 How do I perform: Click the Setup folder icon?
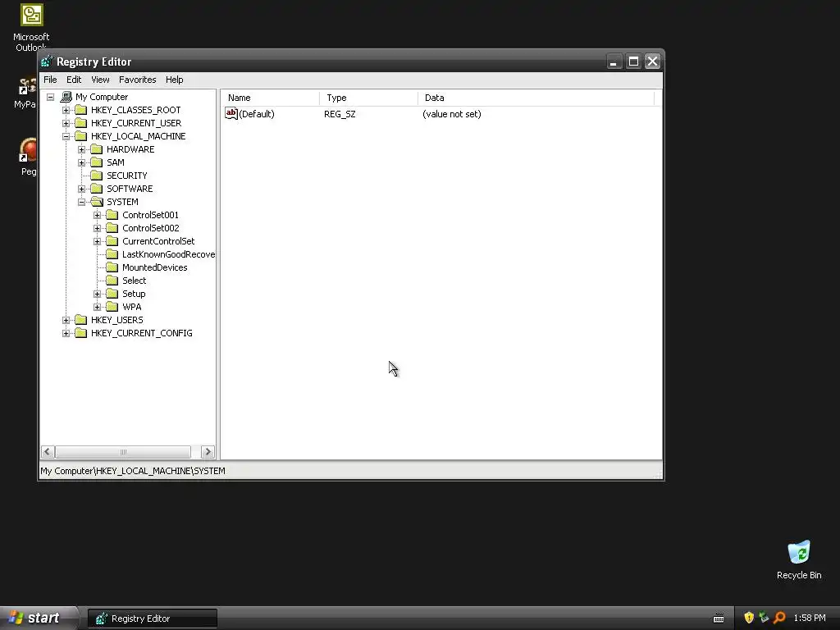[x=112, y=294]
